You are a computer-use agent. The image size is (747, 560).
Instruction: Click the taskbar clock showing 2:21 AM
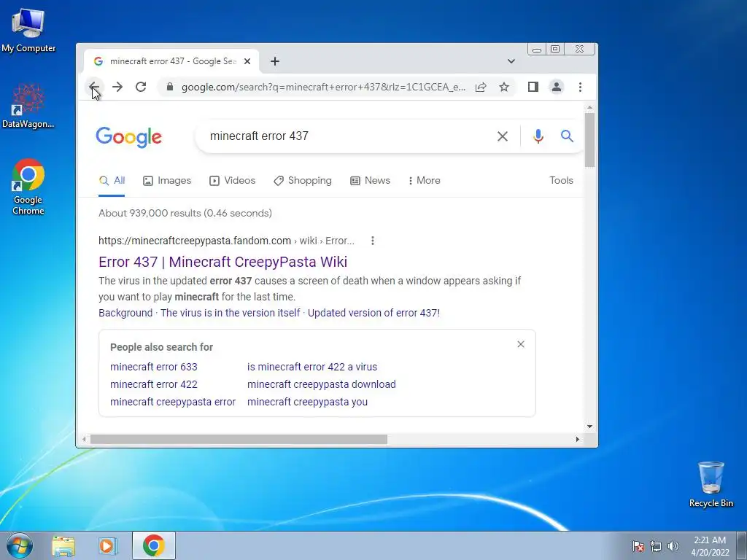[x=710, y=546]
